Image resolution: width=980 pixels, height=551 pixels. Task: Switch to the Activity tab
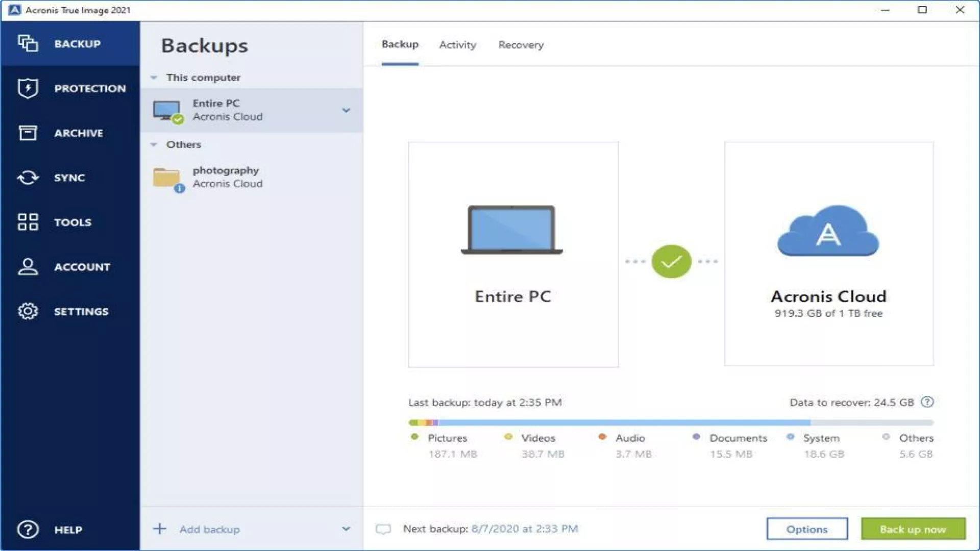[457, 45]
